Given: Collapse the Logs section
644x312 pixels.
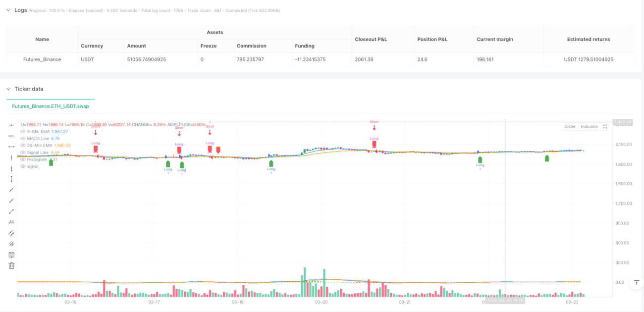Looking at the screenshot, I should tap(8, 10).
